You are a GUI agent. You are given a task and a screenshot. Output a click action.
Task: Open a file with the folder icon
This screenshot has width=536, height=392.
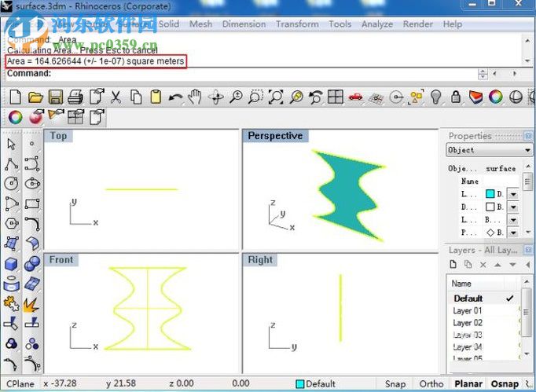[35, 97]
